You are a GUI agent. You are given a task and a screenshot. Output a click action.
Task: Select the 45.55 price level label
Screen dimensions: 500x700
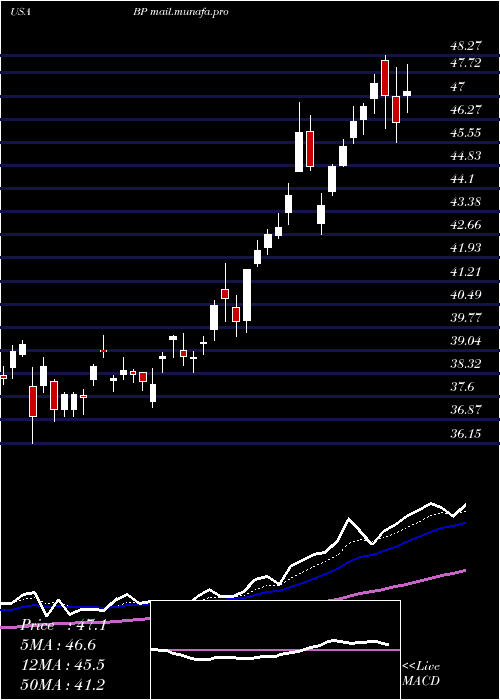466,133
